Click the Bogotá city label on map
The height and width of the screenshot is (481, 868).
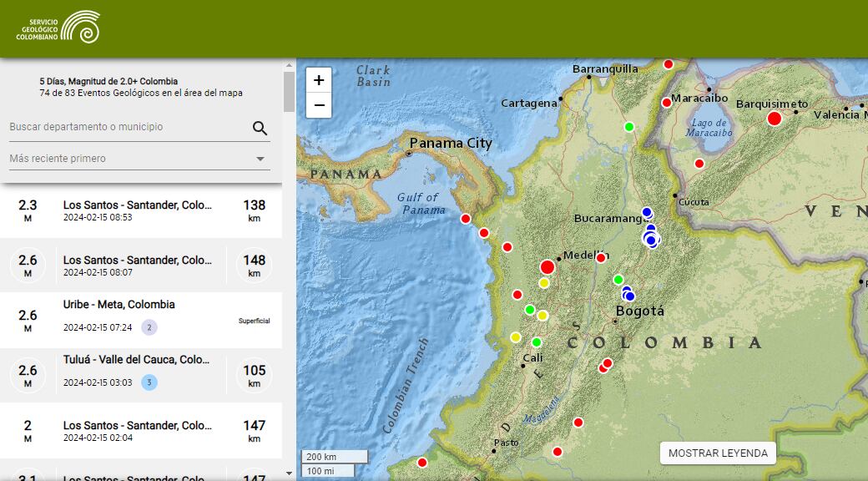[640, 311]
